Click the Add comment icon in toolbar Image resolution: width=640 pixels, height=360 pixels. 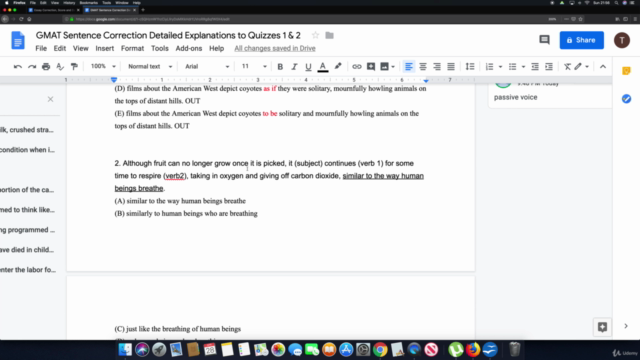371,67
